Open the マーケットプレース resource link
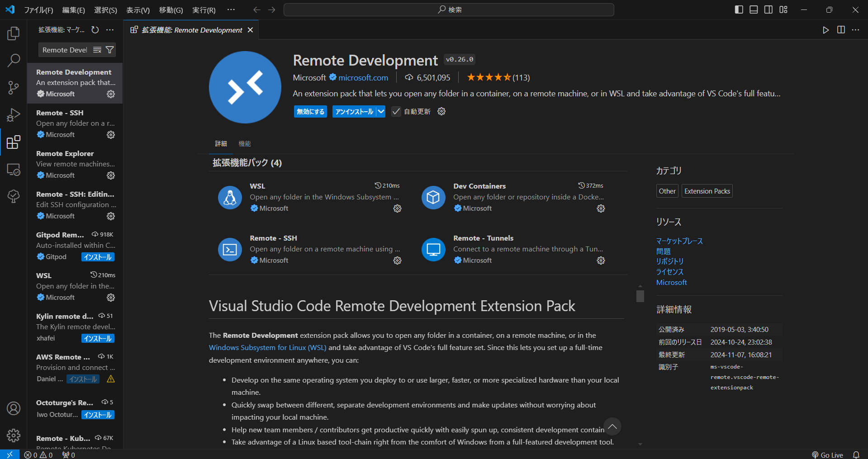The image size is (868, 459). point(679,241)
